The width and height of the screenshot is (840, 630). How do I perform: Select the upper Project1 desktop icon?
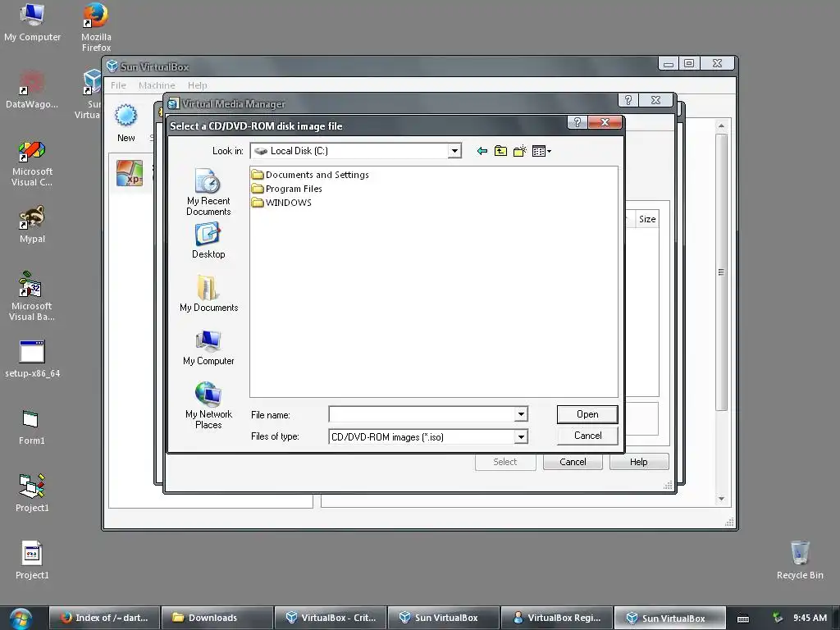point(32,493)
